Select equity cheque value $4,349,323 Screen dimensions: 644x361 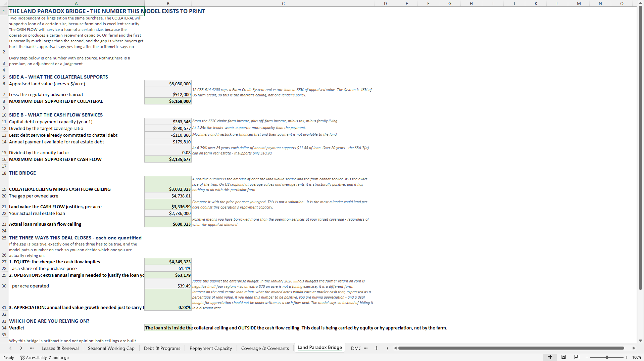tap(168, 262)
